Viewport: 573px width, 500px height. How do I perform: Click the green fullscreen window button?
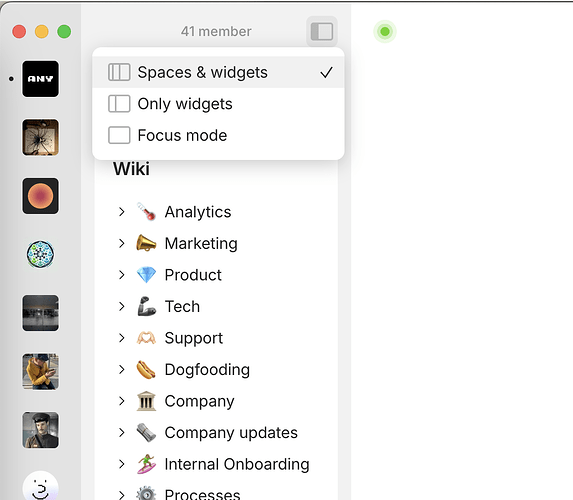point(64,31)
